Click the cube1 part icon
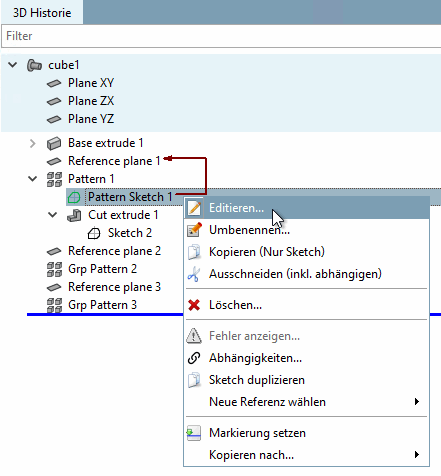 click(x=34, y=65)
